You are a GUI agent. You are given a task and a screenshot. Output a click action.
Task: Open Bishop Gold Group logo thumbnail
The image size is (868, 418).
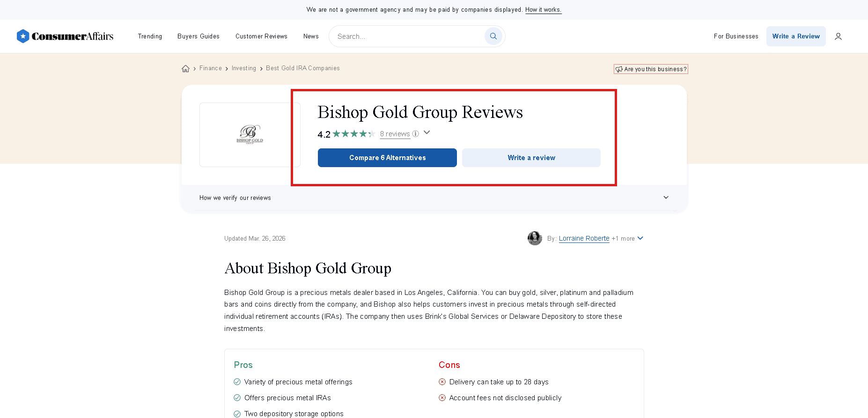pos(250,135)
